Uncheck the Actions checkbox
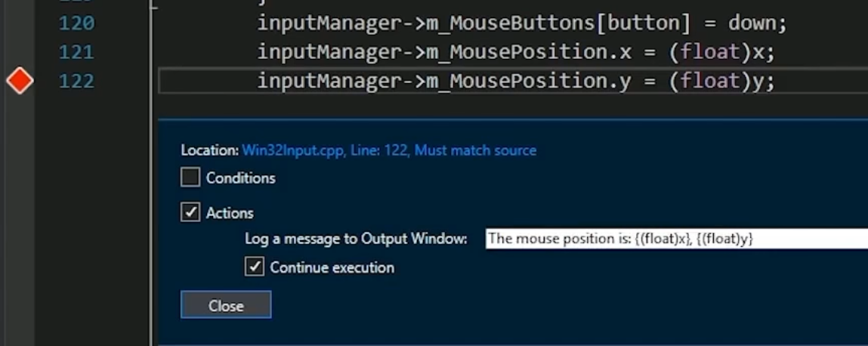The image size is (868, 346). tap(190, 212)
